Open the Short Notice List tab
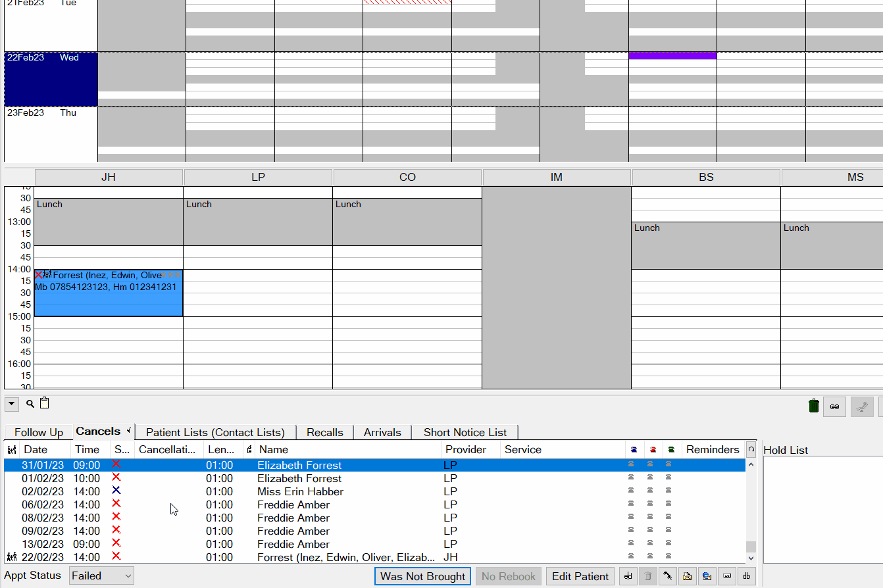The image size is (883, 588). click(x=465, y=432)
